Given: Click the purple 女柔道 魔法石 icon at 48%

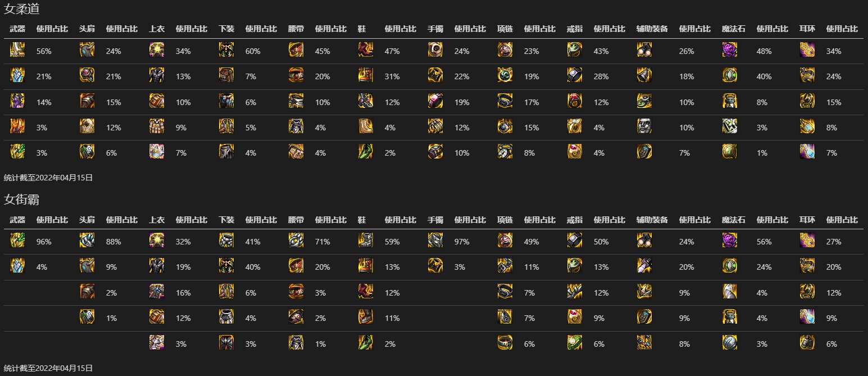Looking at the screenshot, I should (x=730, y=50).
